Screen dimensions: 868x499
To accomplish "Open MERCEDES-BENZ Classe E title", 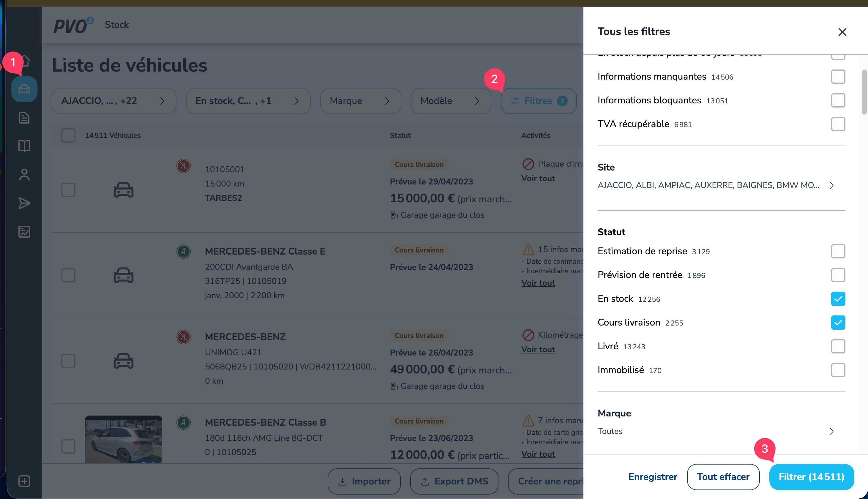I will (265, 251).
